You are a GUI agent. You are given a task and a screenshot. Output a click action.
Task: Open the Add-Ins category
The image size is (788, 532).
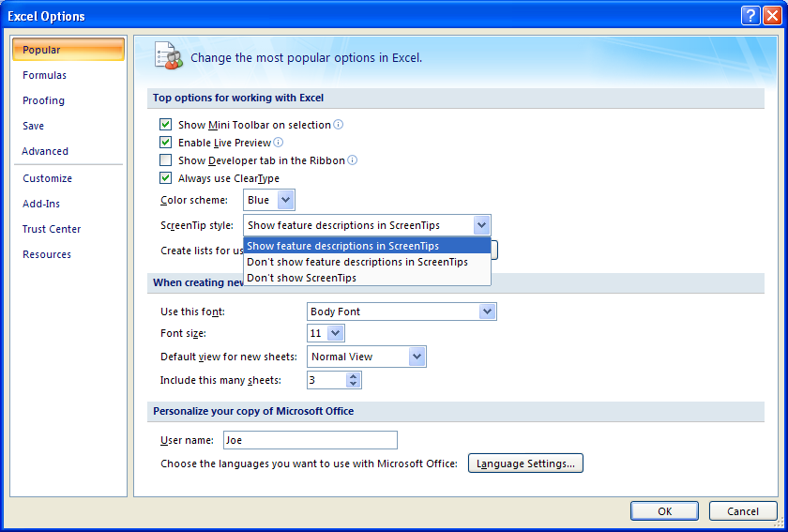tap(68, 204)
